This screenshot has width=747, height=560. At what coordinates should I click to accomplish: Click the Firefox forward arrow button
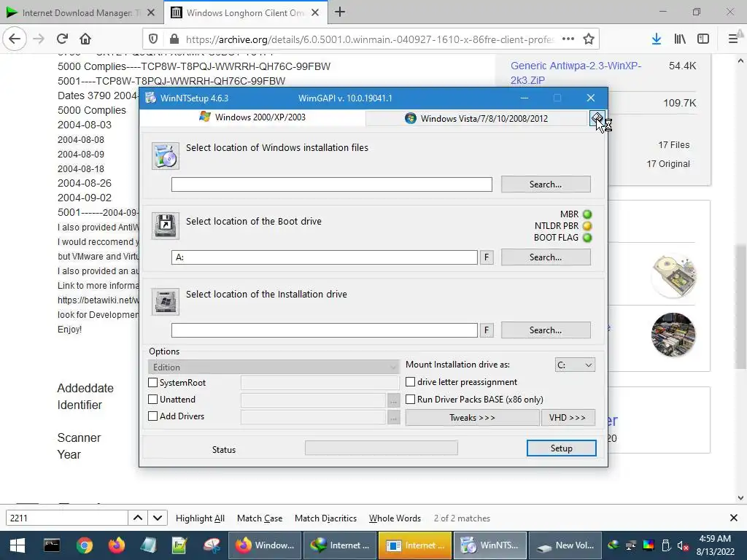click(39, 39)
